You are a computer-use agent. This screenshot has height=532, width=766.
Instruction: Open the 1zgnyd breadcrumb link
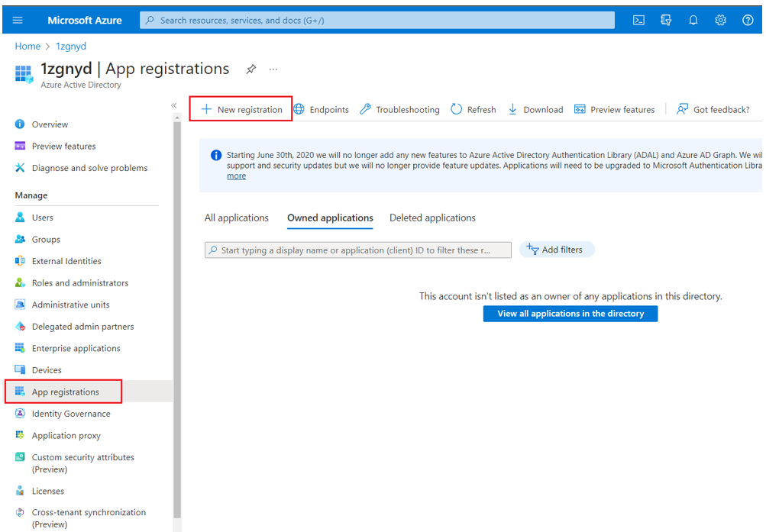click(x=71, y=46)
